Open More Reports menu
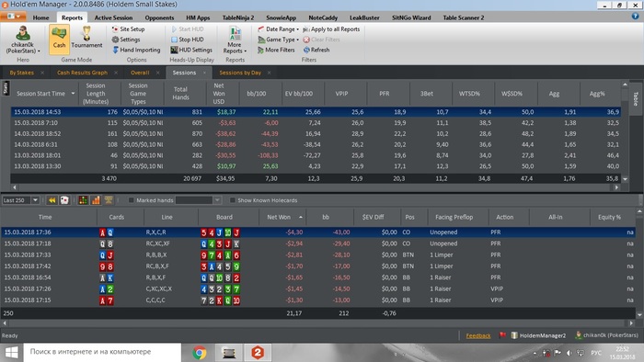Viewport: 644px width, 362px height. (x=235, y=40)
